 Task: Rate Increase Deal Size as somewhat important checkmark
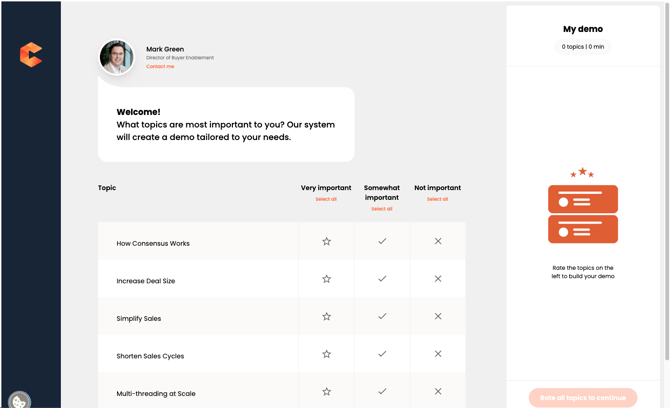click(x=382, y=279)
